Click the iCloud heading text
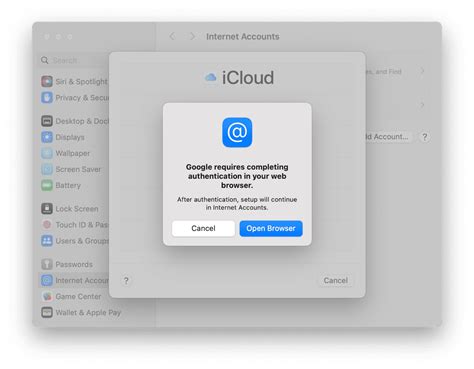 (x=248, y=78)
